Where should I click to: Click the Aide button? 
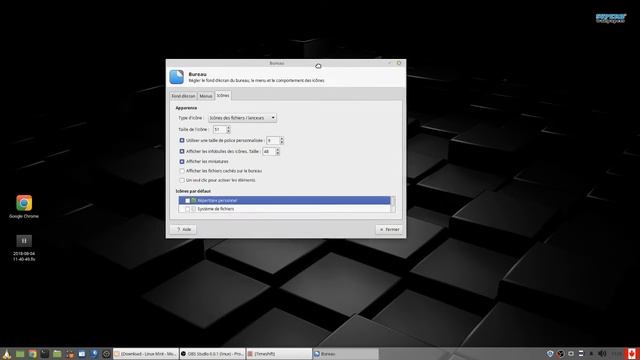pos(184,229)
